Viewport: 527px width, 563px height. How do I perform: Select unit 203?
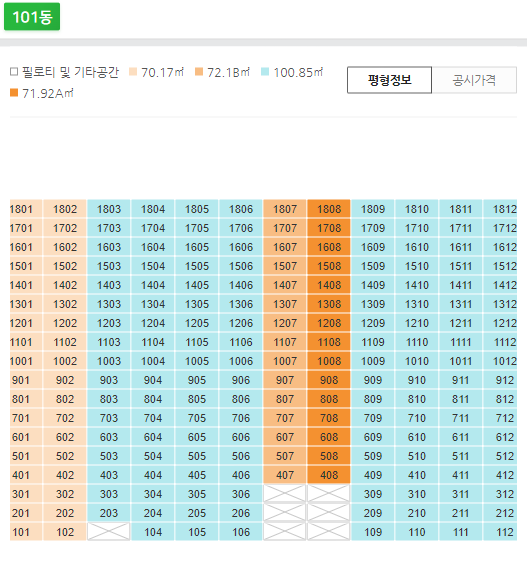click(109, 513)
